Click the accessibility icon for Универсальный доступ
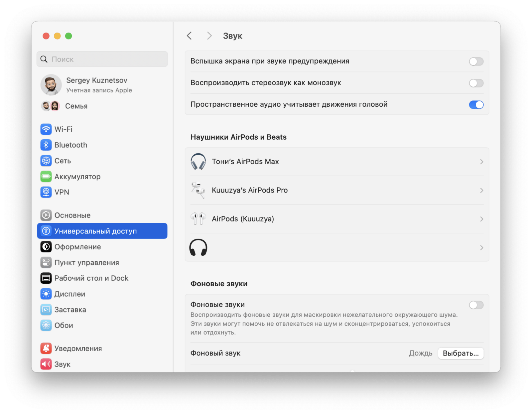The height and width of the screenshot is (414, 532). coord(46,231)
